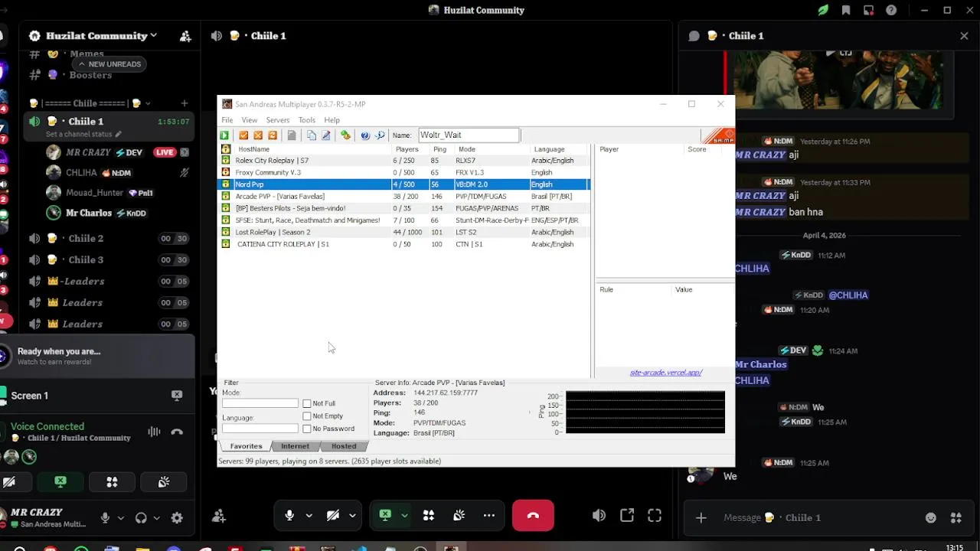The height and width of the screenshot is (551, 980).
Task: Turn on camera in the Voice Connected panel
Action: point(10,482)
